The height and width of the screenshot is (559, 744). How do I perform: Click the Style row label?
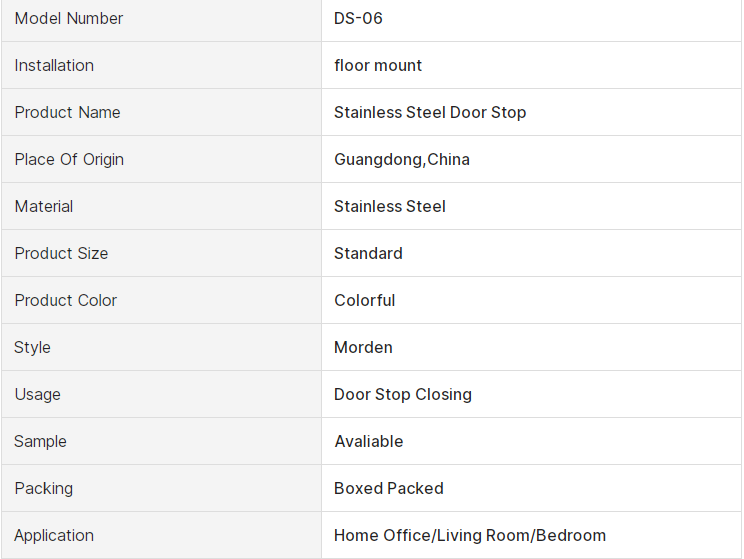tap(32, 347)
